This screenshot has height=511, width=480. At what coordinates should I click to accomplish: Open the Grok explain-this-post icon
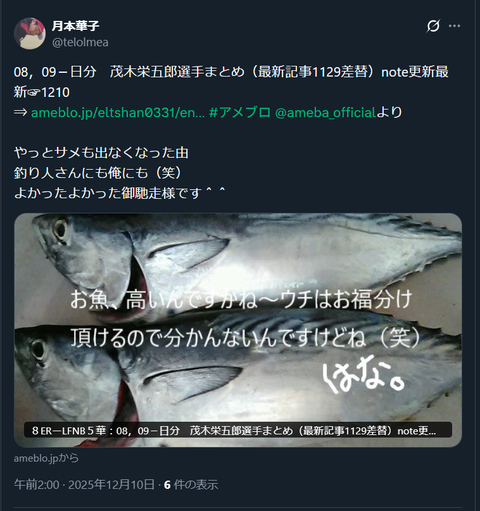[x=433, y=26]
